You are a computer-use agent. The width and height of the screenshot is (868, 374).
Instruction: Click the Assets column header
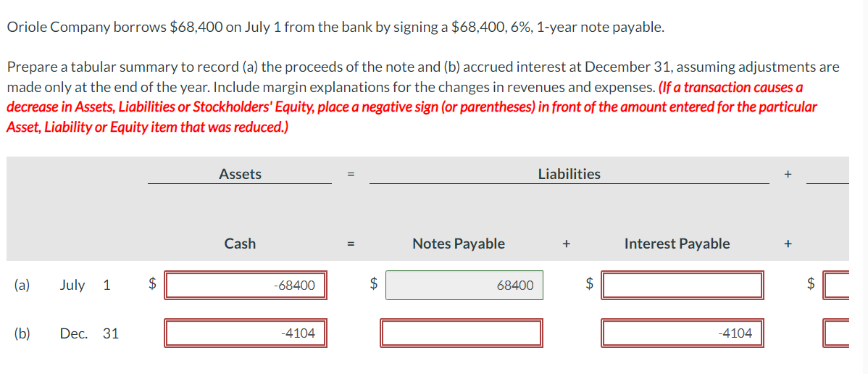[x=240, y=174]
